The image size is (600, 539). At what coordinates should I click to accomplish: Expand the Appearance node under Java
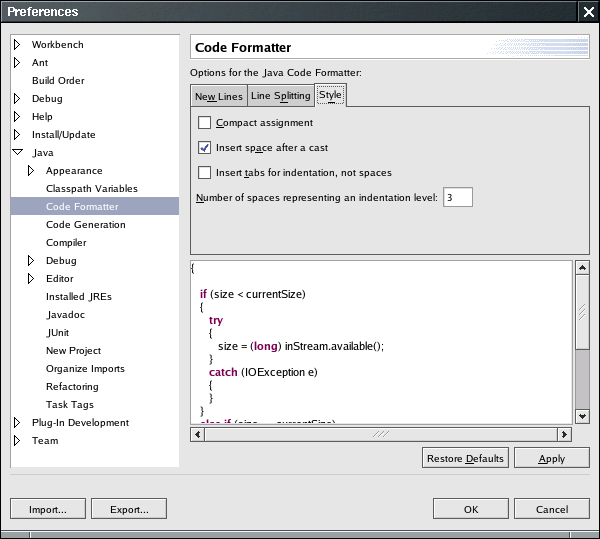[31, 170]
